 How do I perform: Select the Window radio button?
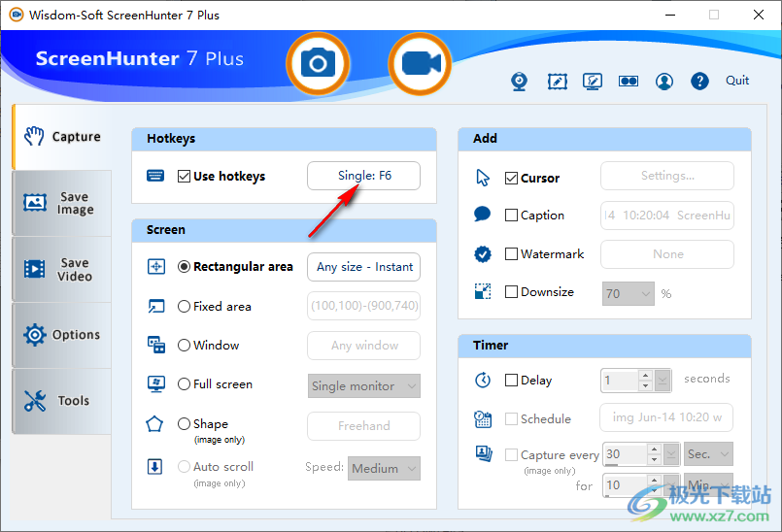coord(184,345)
